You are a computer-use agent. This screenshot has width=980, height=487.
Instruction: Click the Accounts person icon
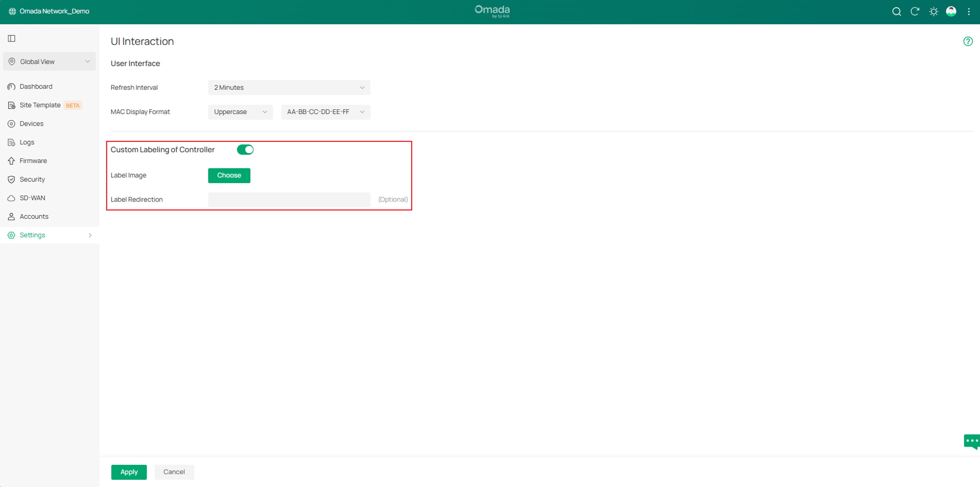[x=12, y=217]
